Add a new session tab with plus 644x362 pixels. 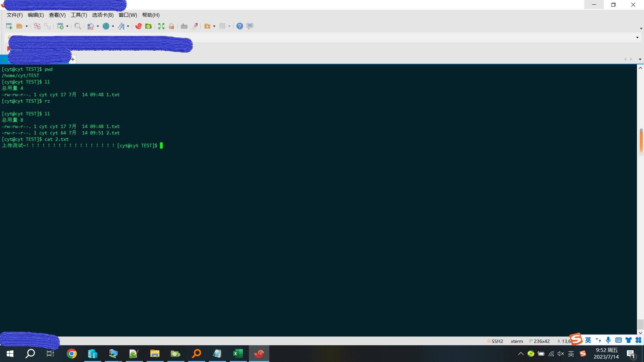point(72,59)
